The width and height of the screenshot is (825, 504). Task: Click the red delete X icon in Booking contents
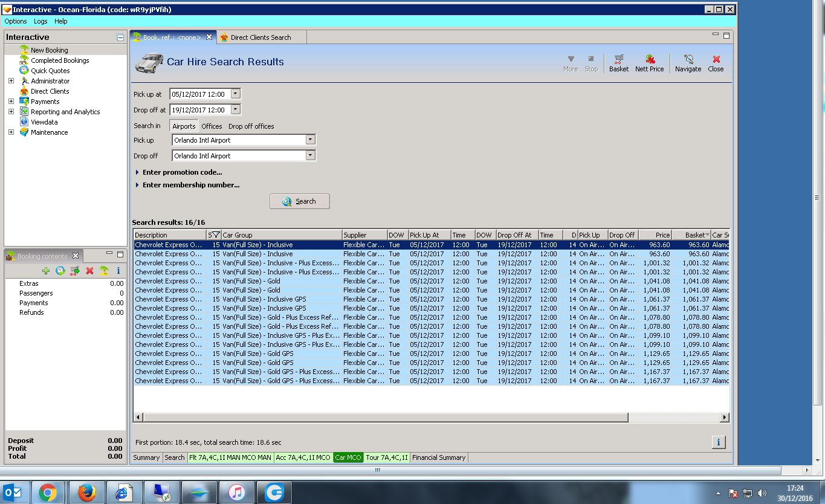[89, 271]
